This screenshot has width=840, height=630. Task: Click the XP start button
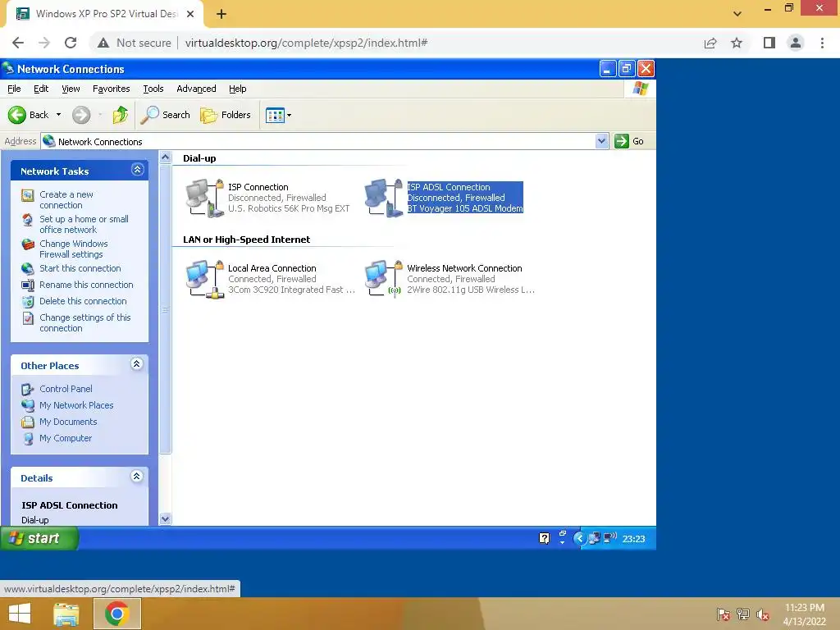(x=39, y=538)
